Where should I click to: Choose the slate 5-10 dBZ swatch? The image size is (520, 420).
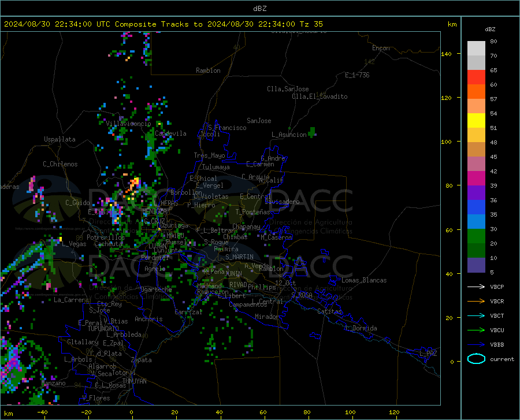click(x=476, y=265)
